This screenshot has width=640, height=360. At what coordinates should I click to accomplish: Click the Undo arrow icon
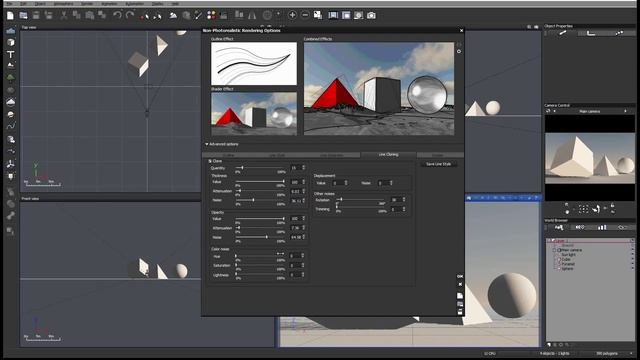click(x=117, y=16)
